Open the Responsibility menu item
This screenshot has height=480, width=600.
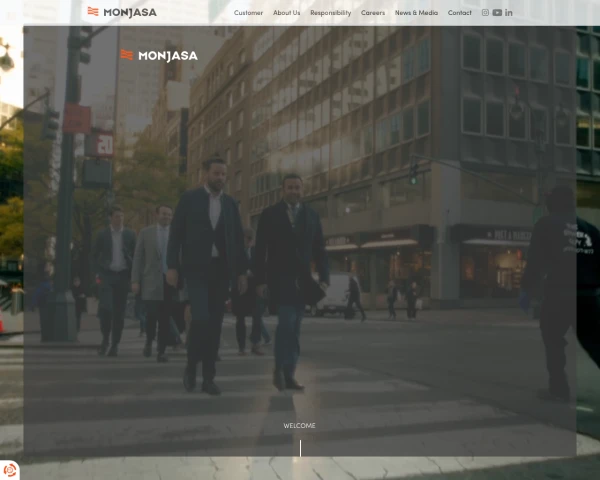[331, 13]
